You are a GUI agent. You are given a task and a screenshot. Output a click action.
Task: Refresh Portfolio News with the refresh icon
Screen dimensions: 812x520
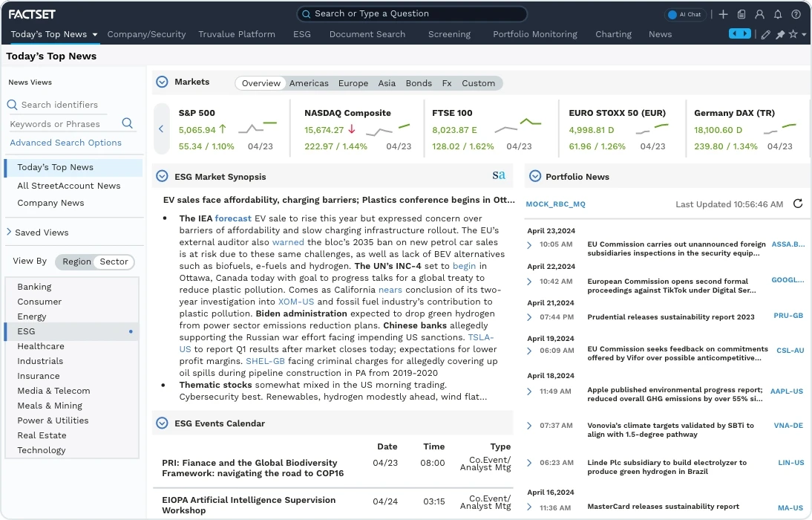pos(798,204)
